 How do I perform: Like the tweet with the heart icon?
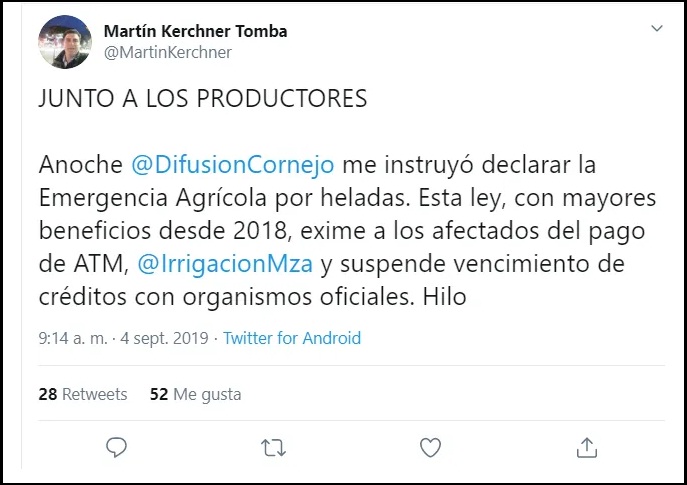(x=430, y=446)
